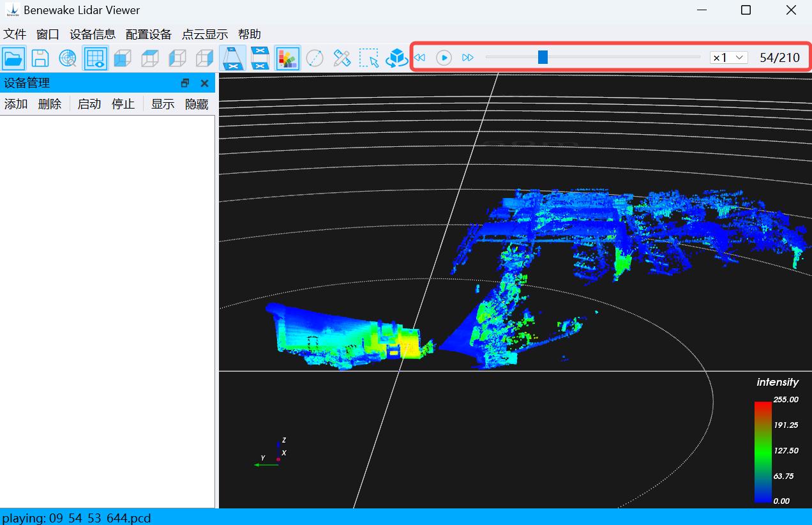Open a point cloud file with folder icon
812x525 pixels.
(x=13, y=58)
